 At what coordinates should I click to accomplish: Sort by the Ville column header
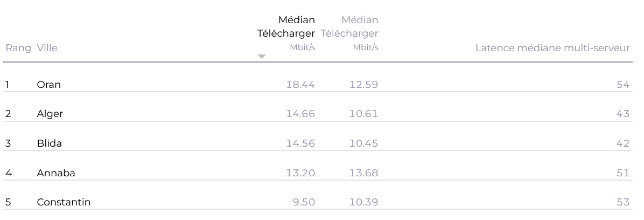(x=47, y=48)
